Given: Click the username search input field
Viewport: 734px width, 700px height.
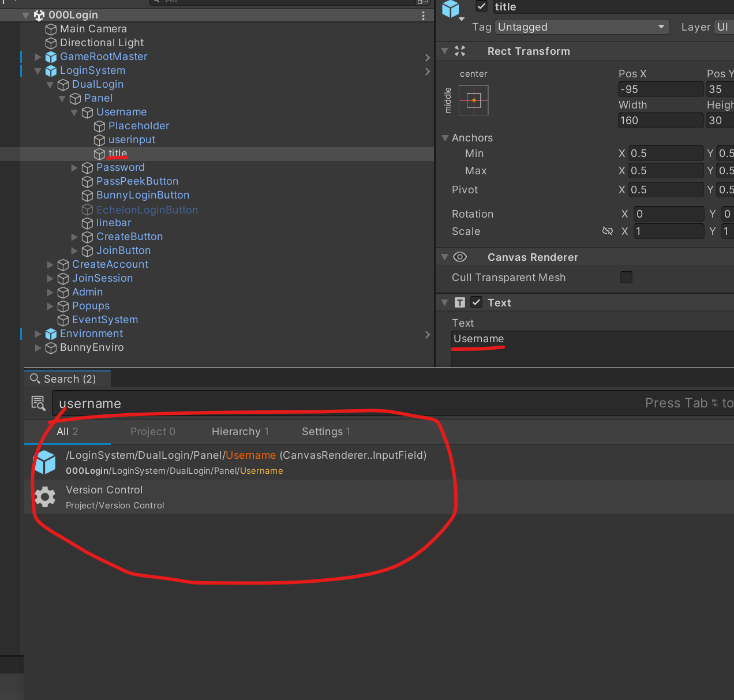Looking at the screenshot, I should point(173,403).
